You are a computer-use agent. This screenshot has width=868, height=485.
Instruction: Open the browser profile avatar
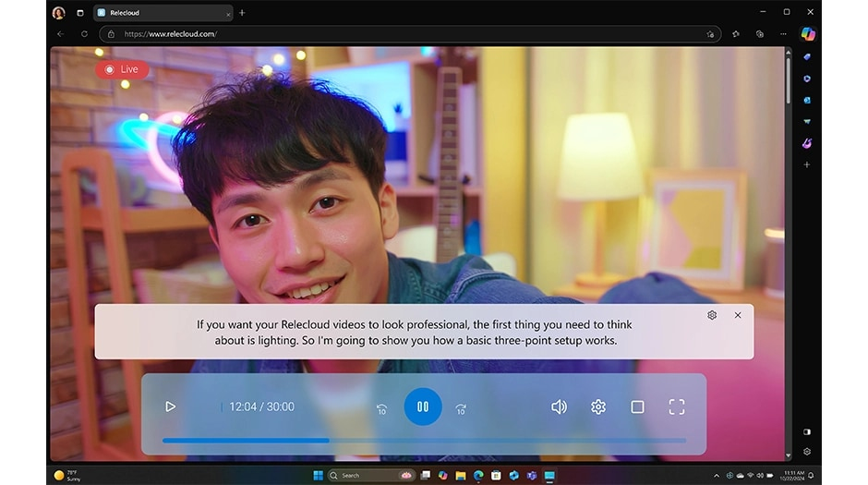[59, 13]
